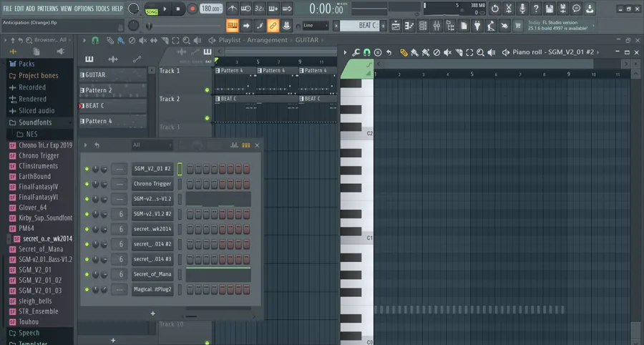The height and width of the screenshot is (345, 644).
Task: Open the Mixer view button
Action: tap(436, 26)
